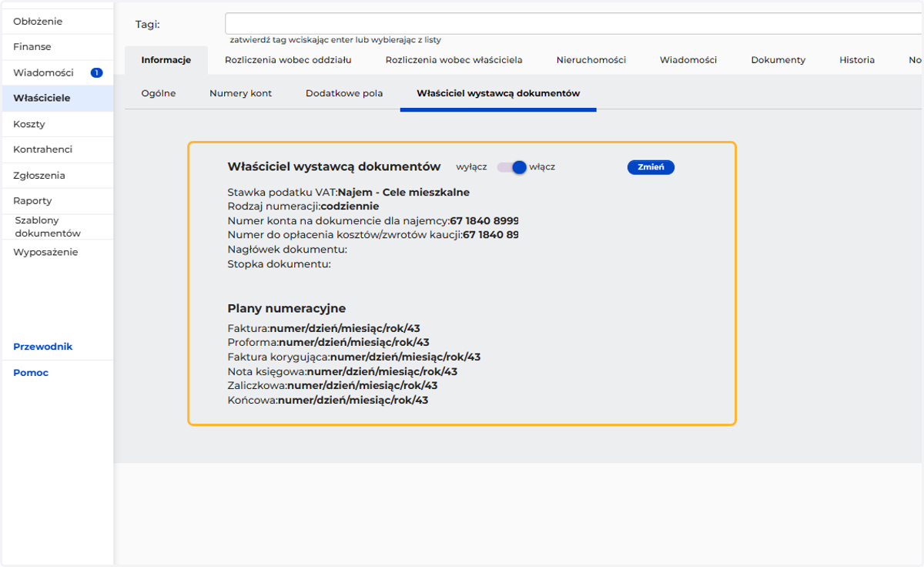
Task: Open Szablony dokumentów section
Action: (x=48, y=226)
